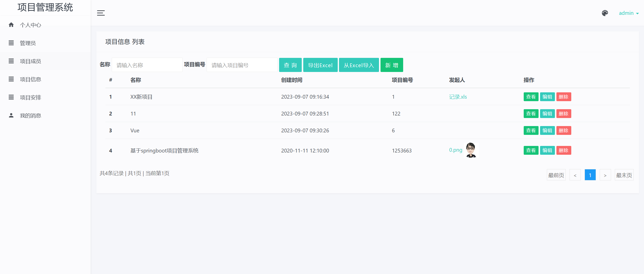Viewport: 644px width, 274px height.
Task: Expand the admin user dropdown
Action: (x=628, y=13)
